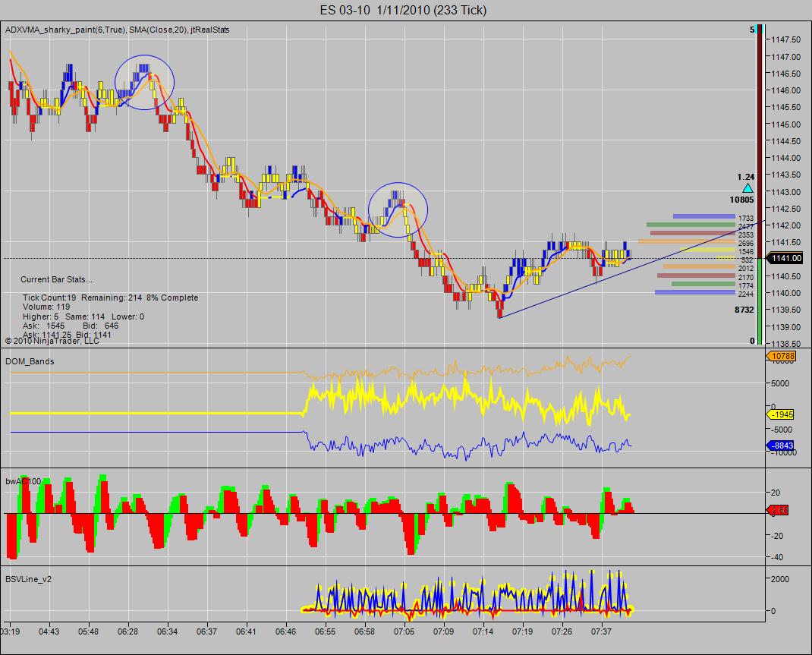Select the BSVLine_v2 panel label
Image resolution: width=812 pixels, height=655 pixels.
29,579
